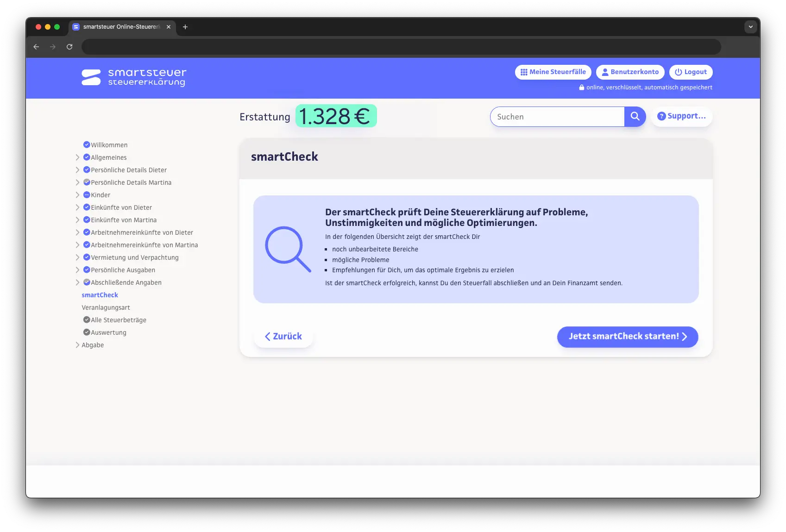The image size is (786, 532).
Task: Expand the Vermietung und Verpachtung section
Action: tap(77, 257)
